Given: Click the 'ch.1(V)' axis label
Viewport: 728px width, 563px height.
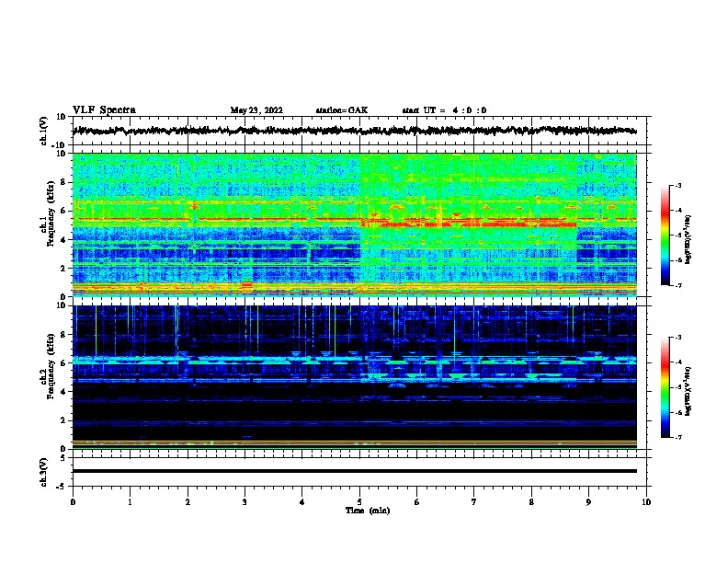Looking at the screenshot, I should [44, 131].
